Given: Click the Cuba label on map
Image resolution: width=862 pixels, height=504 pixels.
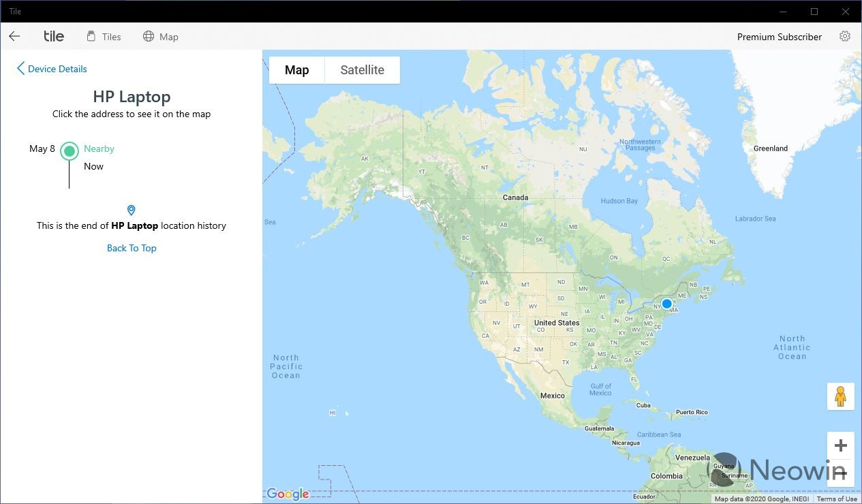Looking at the screenshot, I should 643,405.
